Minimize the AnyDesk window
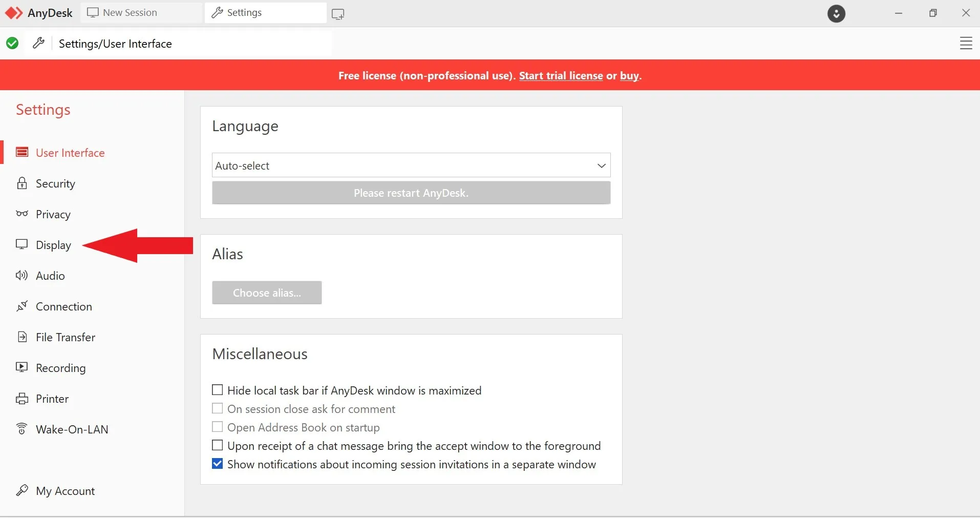The height and width of the screenshot is (518, 980). pyautogui.click(x=899, y=13)
